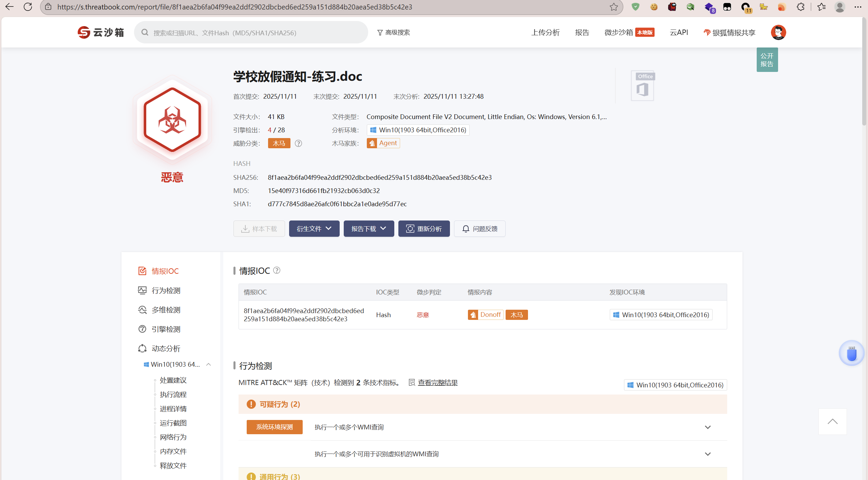Click the MD5 hash value text
The height and width of the screenshot is (480, 868).
(x=324, y=191)
